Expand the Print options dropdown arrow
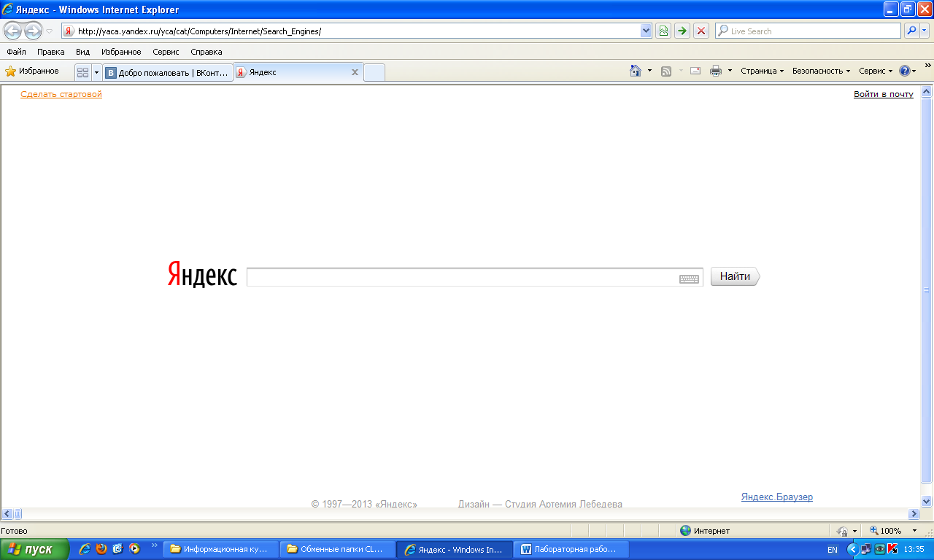 pyautogui.click(x=730, y=71)
